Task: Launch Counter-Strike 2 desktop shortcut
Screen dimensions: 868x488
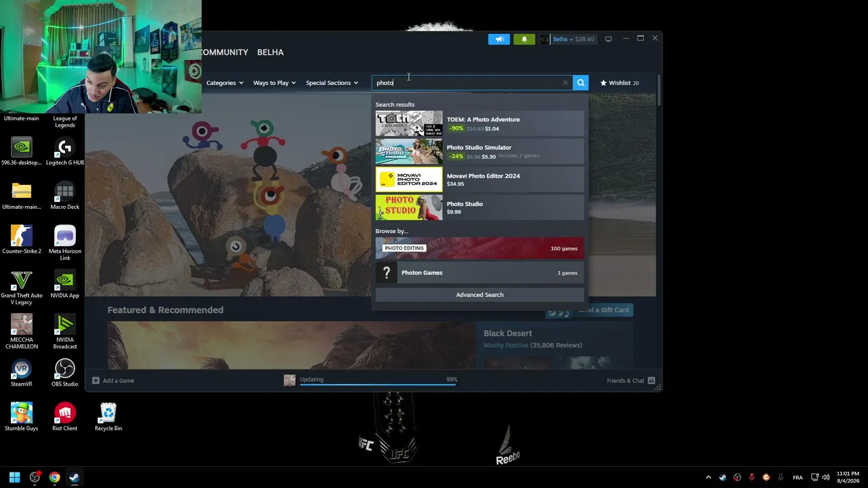Action: coord(22,240)
